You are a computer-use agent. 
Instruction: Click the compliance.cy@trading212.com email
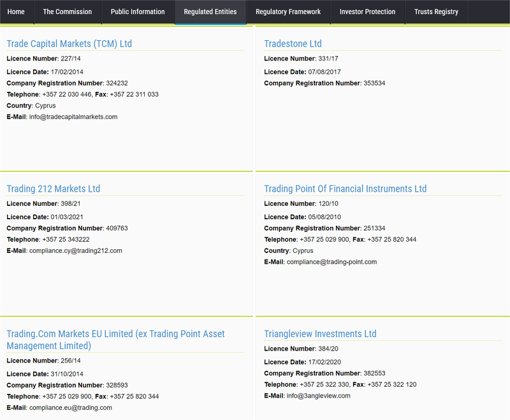coord(75,251)
